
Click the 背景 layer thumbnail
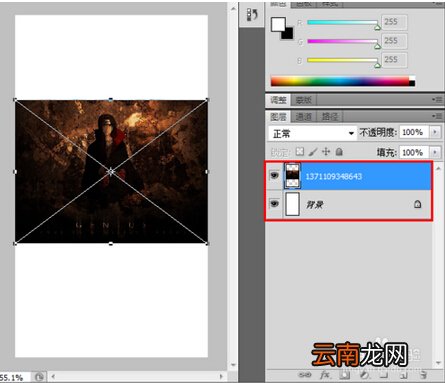[x=292, y=203]
